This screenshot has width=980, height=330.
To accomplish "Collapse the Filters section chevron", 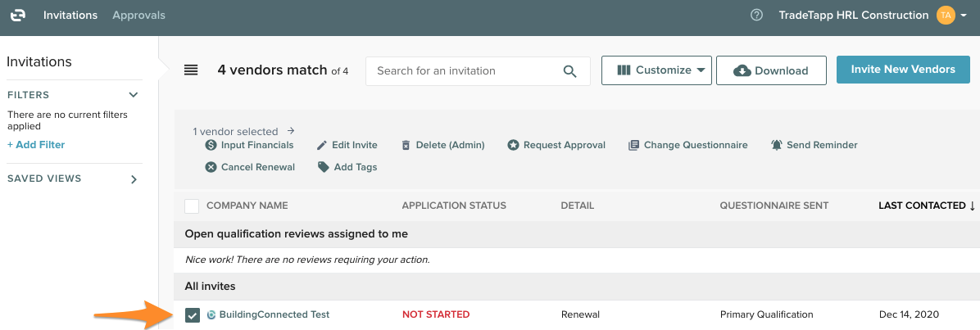I will click(134, 95).
